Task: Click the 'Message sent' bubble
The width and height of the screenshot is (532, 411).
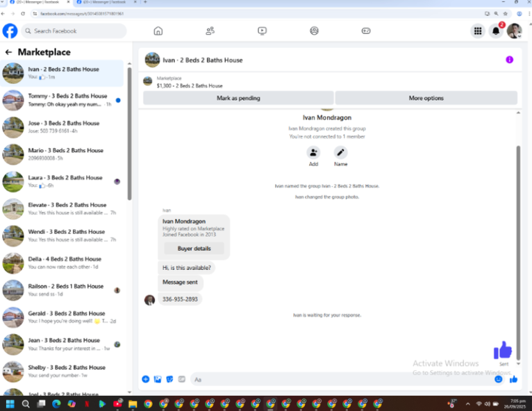Action: (180, 282)
